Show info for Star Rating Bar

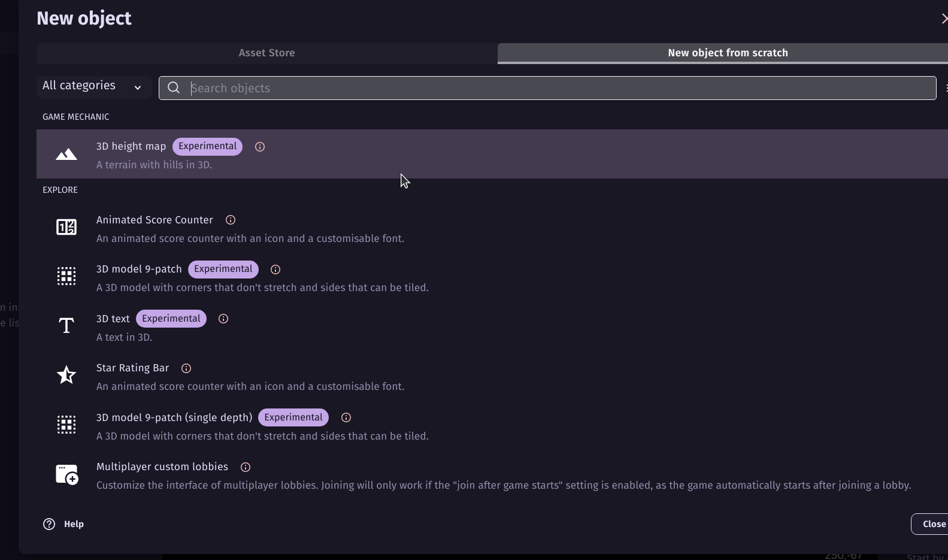pos(186,368)
